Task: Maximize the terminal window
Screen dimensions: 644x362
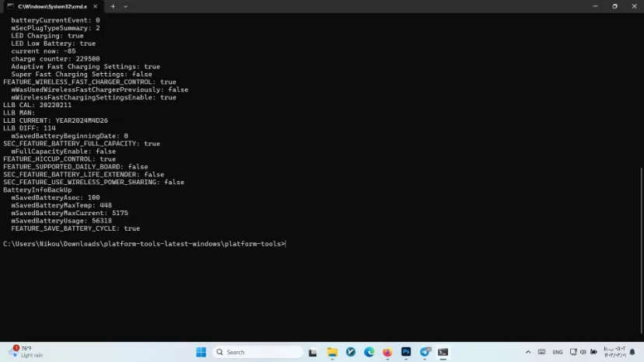Action: [x=614, y=6]
